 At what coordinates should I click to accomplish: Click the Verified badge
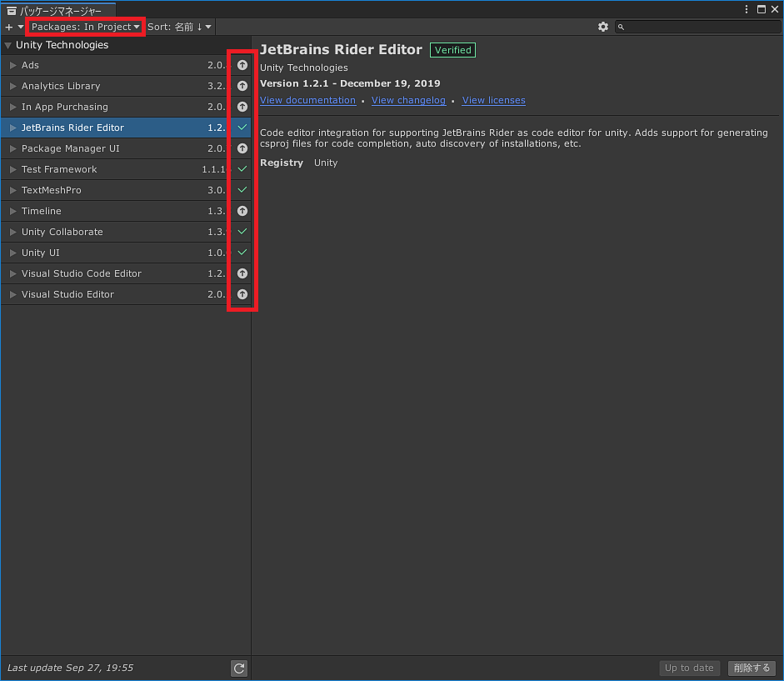coord(452,50)
